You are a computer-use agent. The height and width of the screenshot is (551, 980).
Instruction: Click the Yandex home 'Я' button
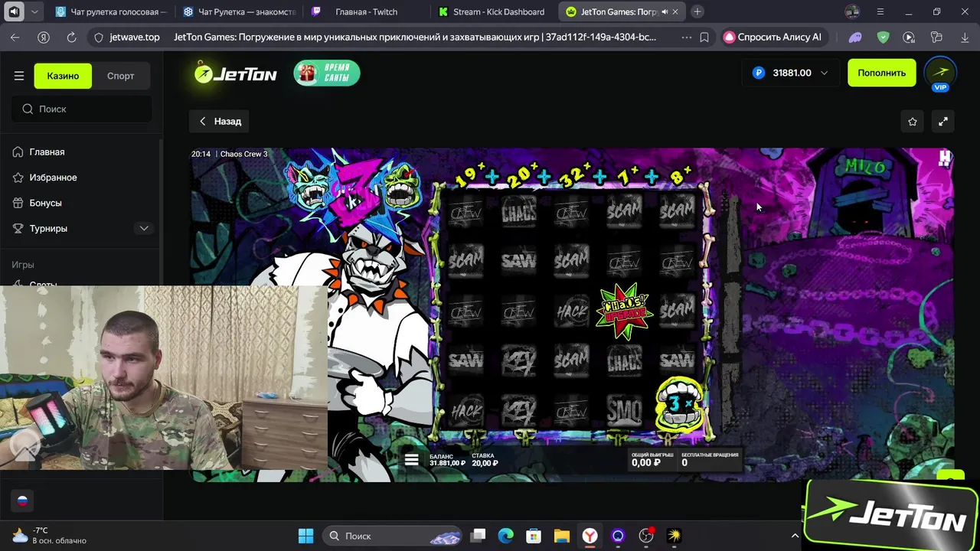point(44,37)
